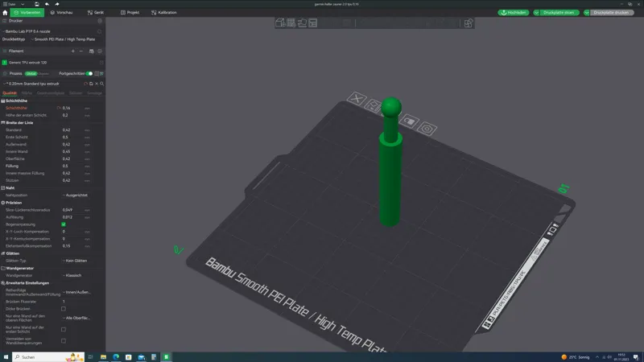
Task: Click the plate auto-orient icon beside the X
Action: coord(373,106)
